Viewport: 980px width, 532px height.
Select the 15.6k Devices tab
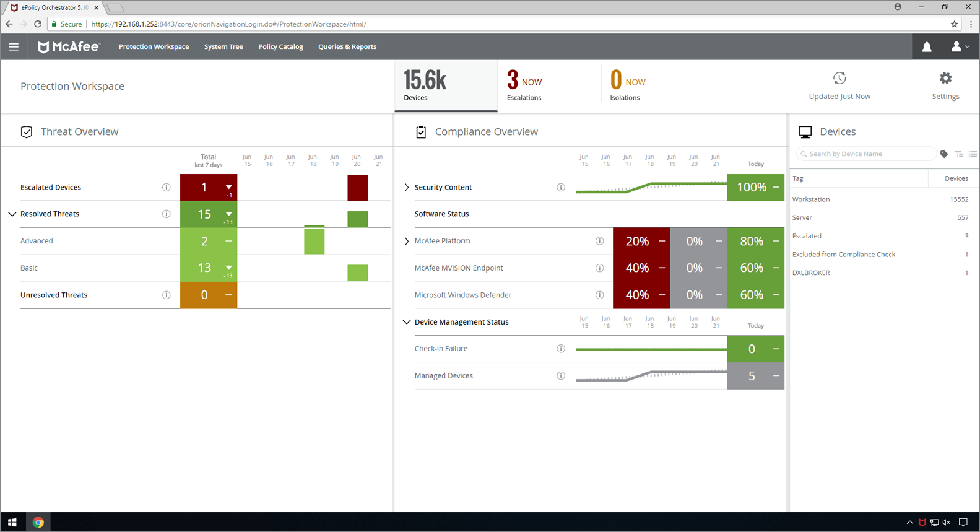tap(446, 86)
